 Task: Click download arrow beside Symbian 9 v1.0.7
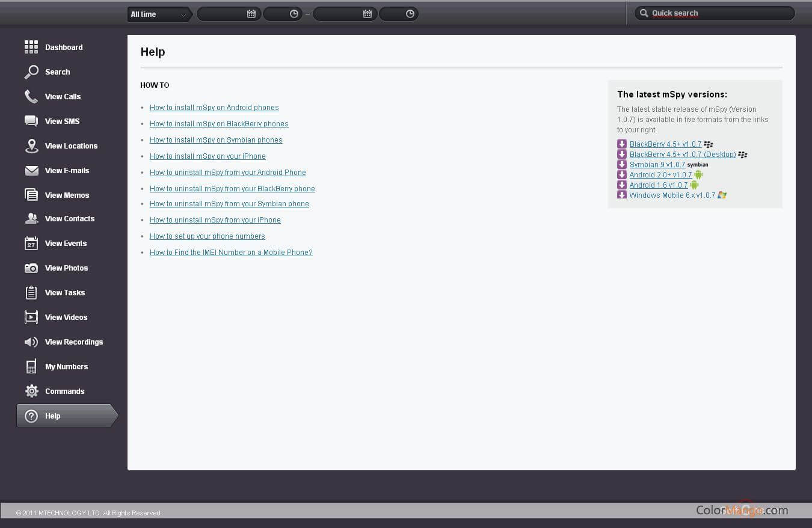(622, 165)
